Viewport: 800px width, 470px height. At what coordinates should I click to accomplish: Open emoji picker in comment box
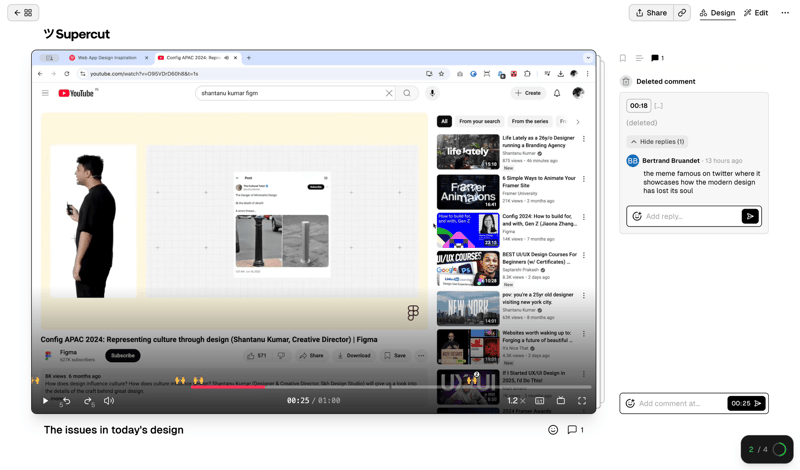click(630, 404)
